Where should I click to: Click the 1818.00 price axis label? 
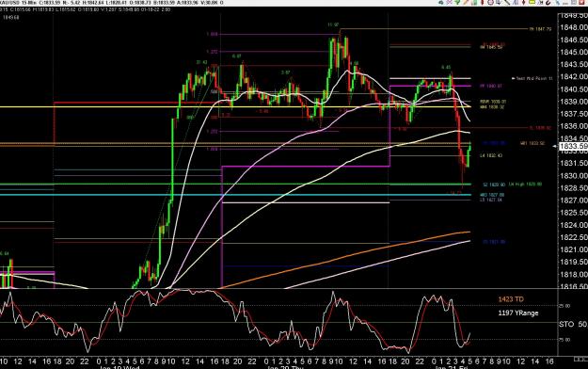point(573,275)
